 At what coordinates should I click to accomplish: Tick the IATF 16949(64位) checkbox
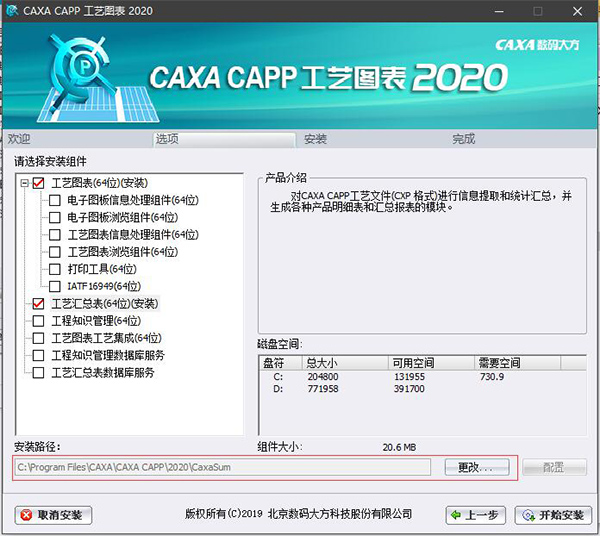[x=55, y=286]
